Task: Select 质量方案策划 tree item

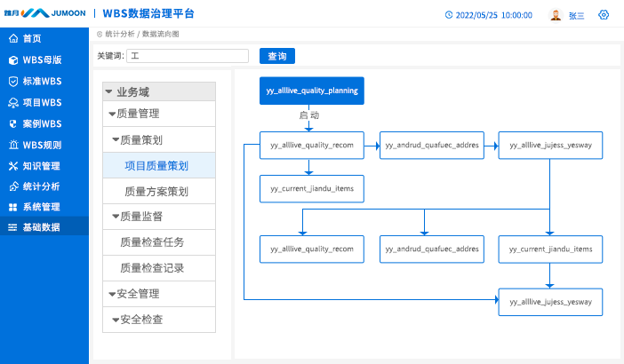Action: click(159, 191)
